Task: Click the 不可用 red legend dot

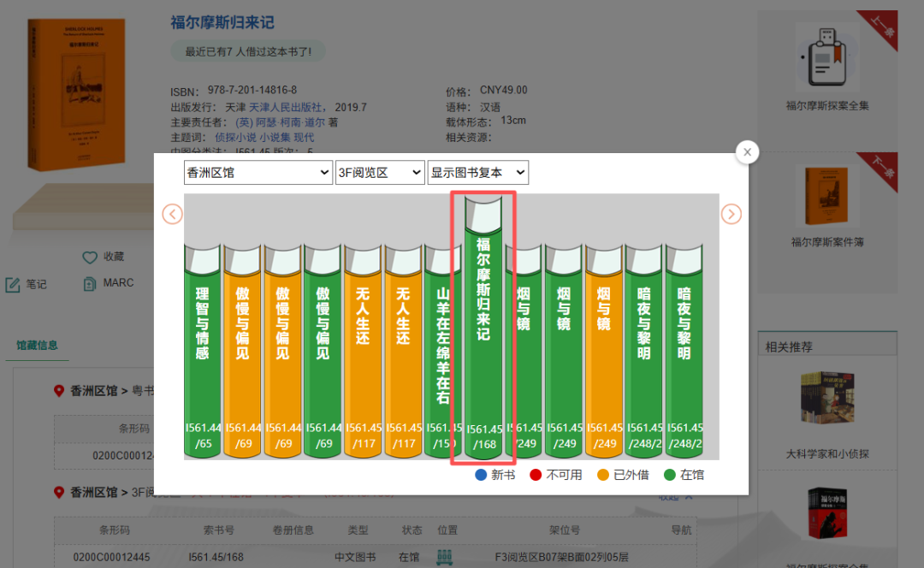Action: 536,475
